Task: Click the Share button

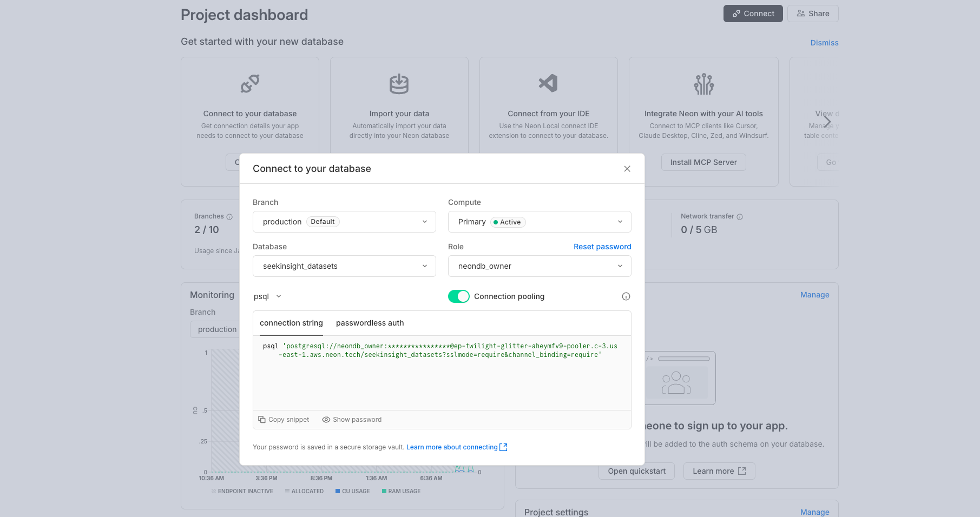Action: point(813,14)
